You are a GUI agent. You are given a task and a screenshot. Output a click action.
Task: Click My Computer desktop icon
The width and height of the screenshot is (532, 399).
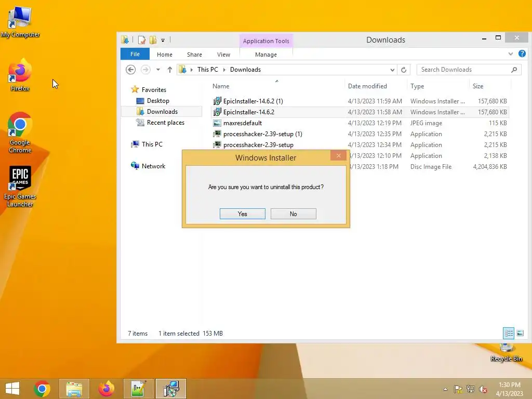20,22
